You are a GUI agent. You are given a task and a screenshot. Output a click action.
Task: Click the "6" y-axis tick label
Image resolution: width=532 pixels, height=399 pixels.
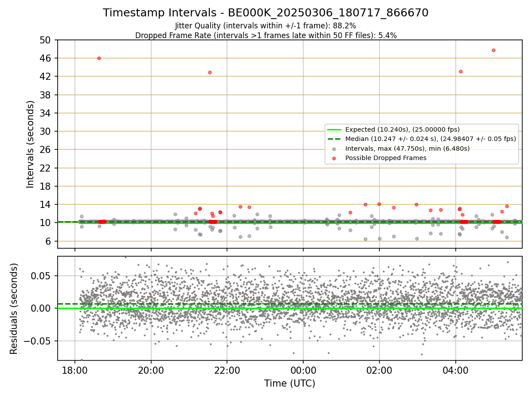coord(49,241)
